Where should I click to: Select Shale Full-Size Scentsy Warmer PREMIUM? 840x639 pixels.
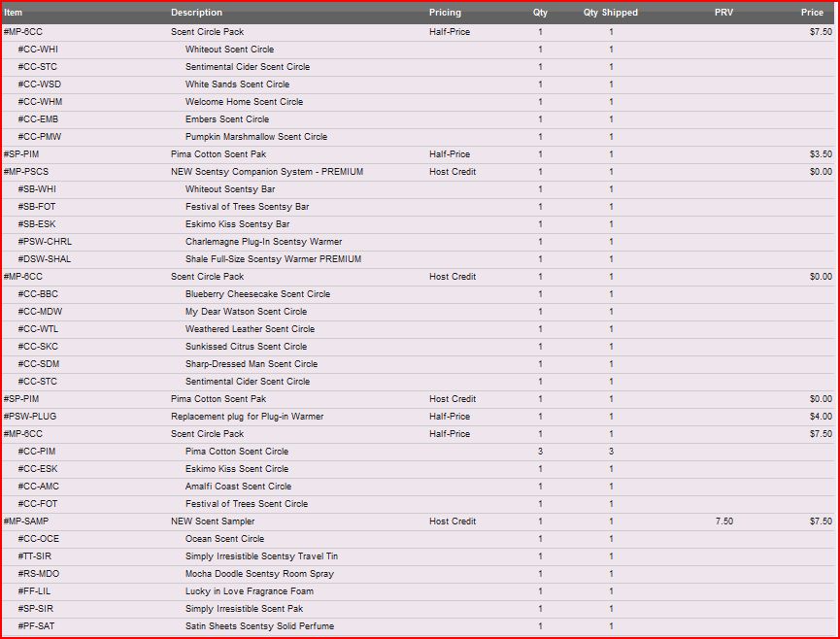tap(274, 259)
